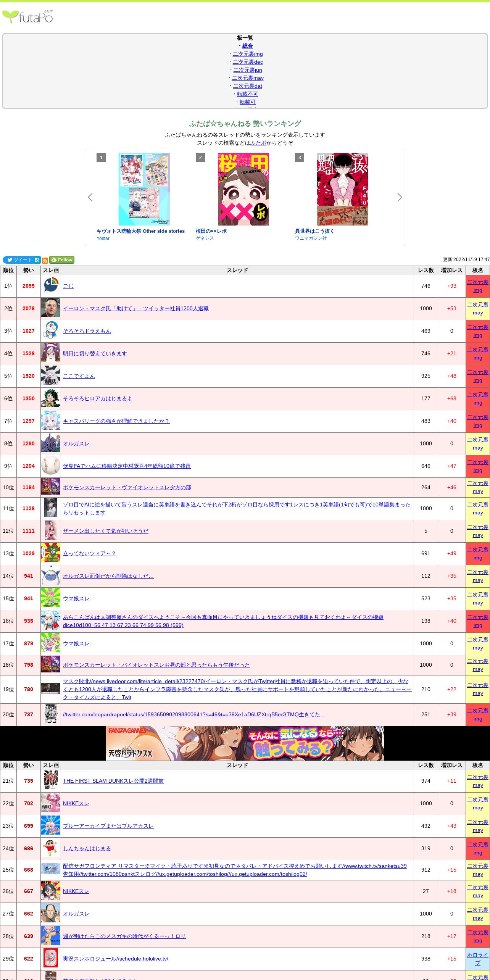Click the Yostar publisher label

[x=103, y=238]
